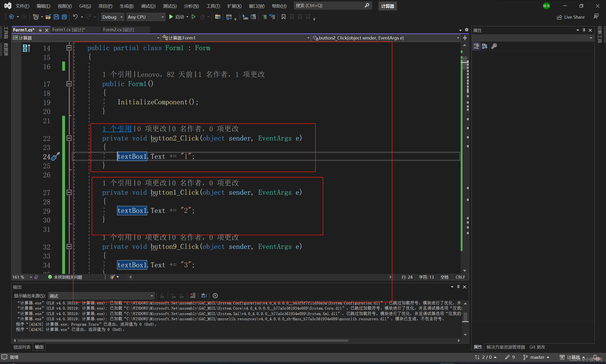
Task: Click the code cleanup broom icon
Action: point(113,277)
